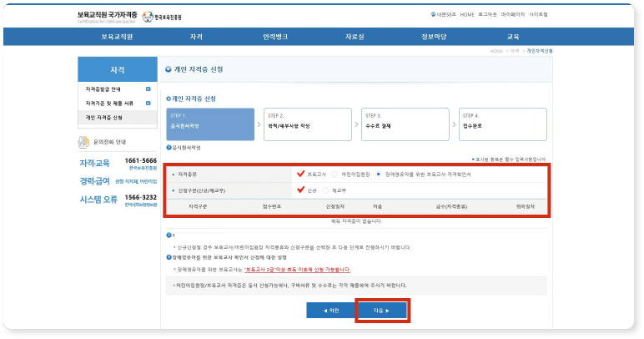Click the 로그아웃 logout link
This screenshot has width=644, height=339.
487,14
